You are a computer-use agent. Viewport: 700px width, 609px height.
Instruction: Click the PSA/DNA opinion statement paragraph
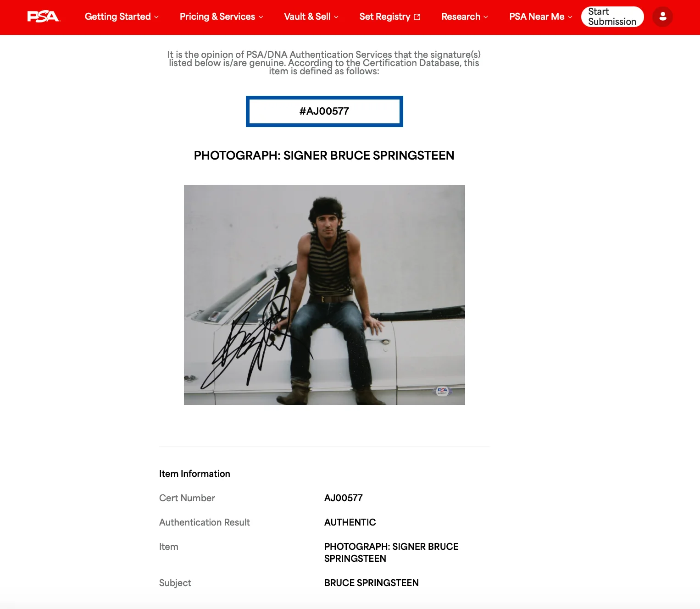pos(324,63)
